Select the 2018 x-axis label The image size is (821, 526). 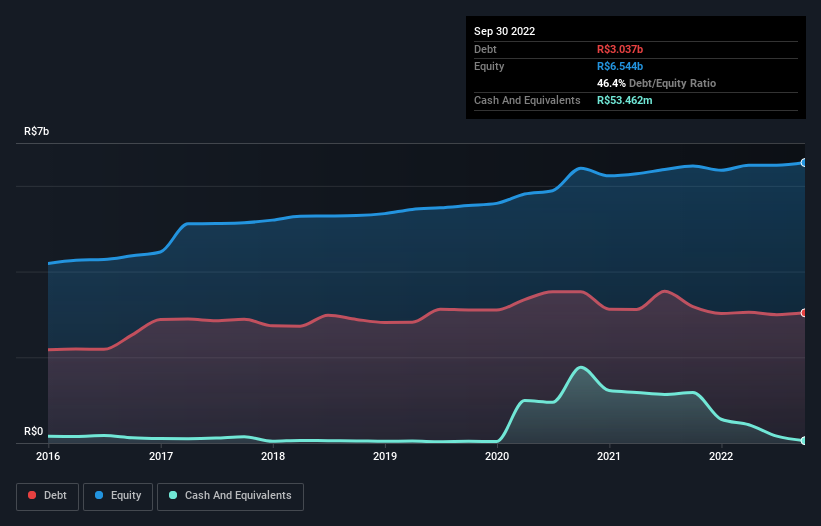273,456
